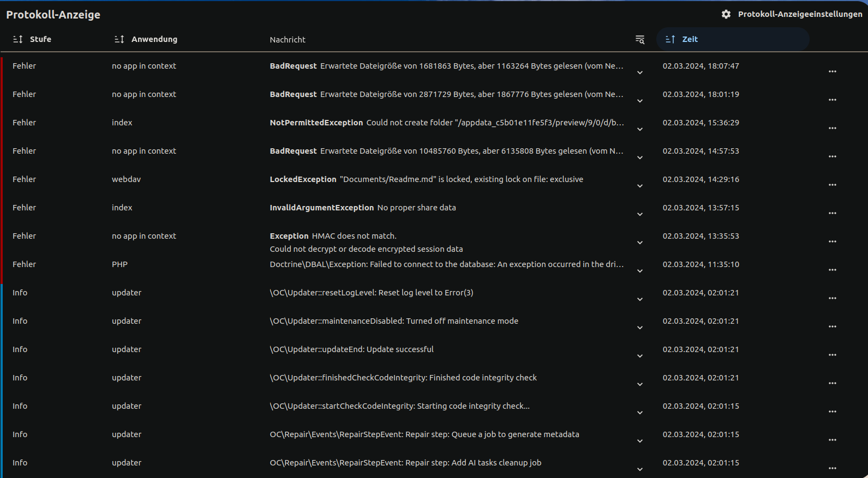Image resolution: width=868 pixels, height=478 pixels.
Task: Expand the AI tasks cleanup job entry
Action: point(640,469)
